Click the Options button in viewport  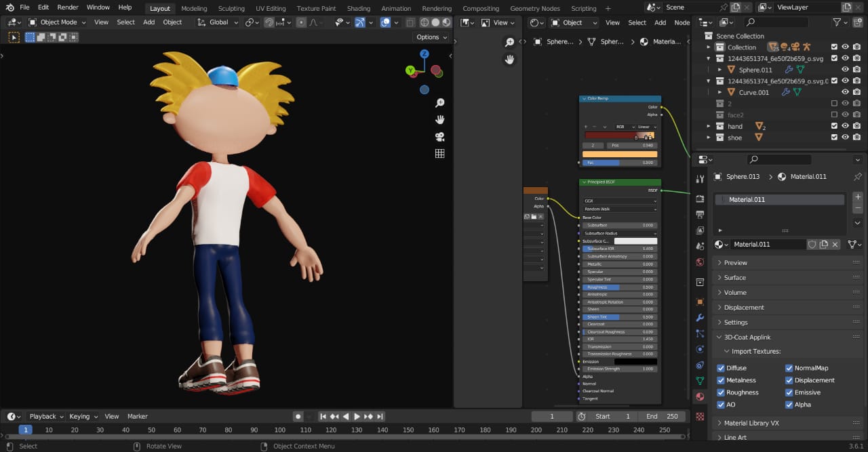coord(431,37)
